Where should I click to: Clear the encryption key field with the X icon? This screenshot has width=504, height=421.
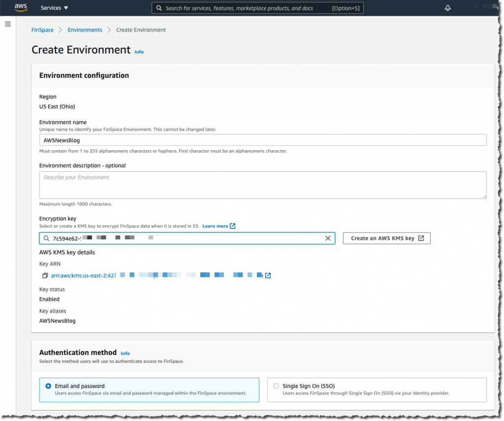click(328, 238)
